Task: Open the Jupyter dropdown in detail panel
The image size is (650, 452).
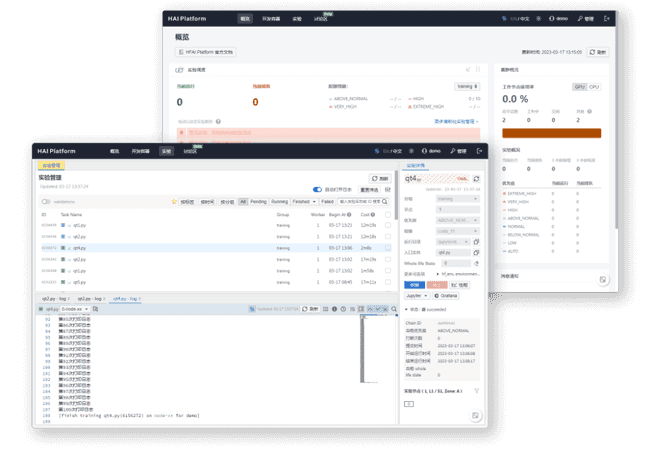Action: click(x=418, y=295)
